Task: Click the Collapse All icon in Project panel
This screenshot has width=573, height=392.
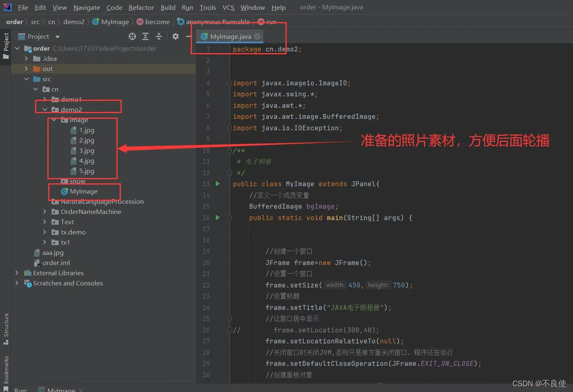Action: point(159,36)
